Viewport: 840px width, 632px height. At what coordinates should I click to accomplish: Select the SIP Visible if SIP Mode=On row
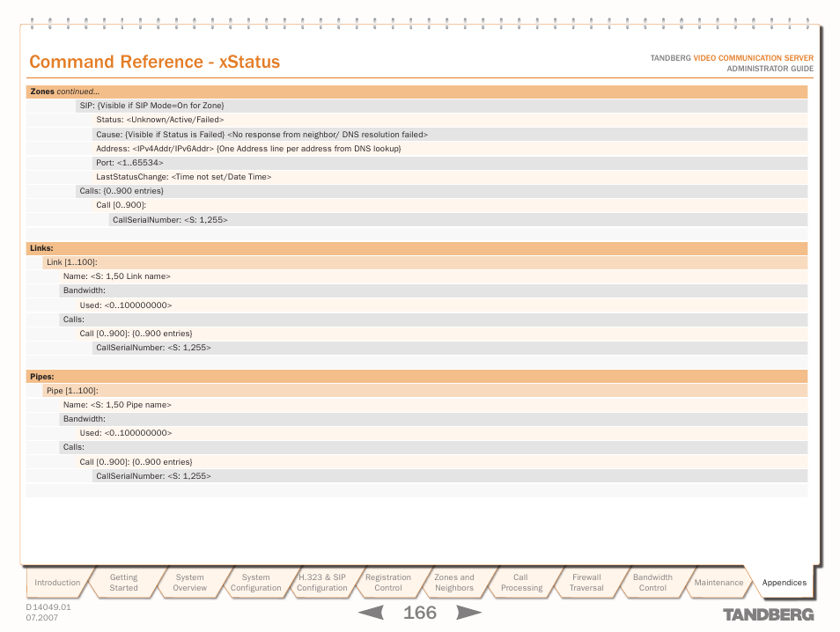click(x=441, y=106)
